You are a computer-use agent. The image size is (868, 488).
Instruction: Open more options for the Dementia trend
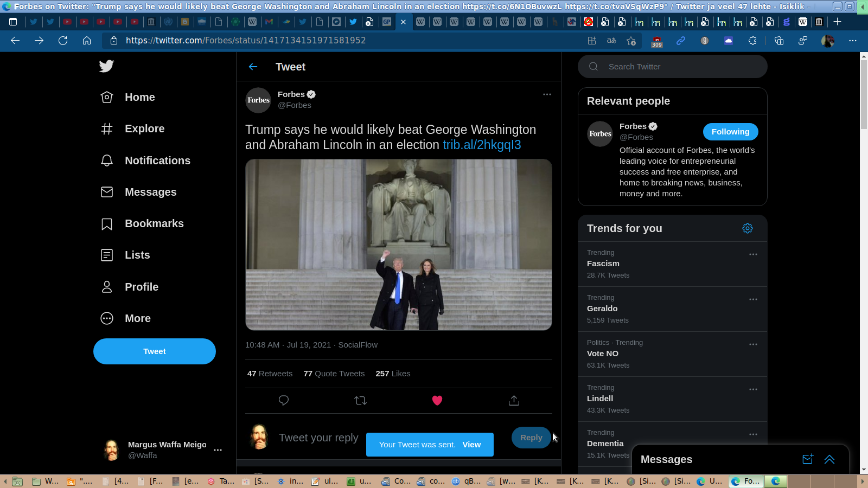click(x=753, y=434)
